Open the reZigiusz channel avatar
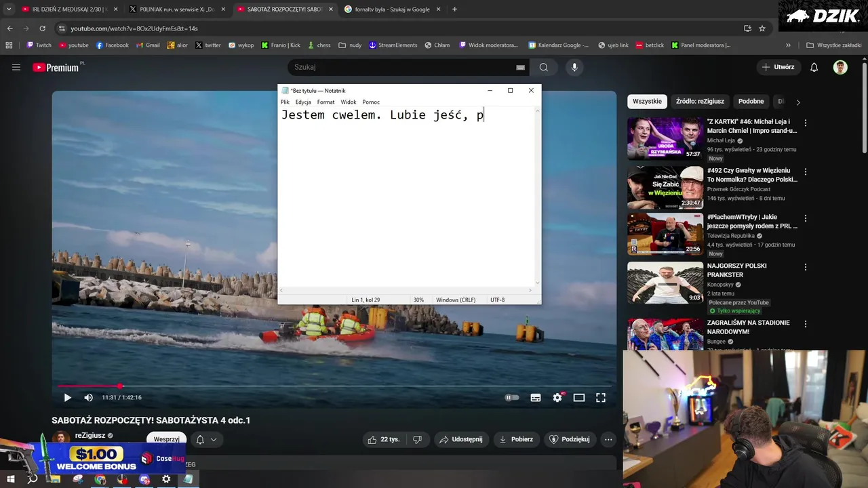 click(x=61, y=439)
